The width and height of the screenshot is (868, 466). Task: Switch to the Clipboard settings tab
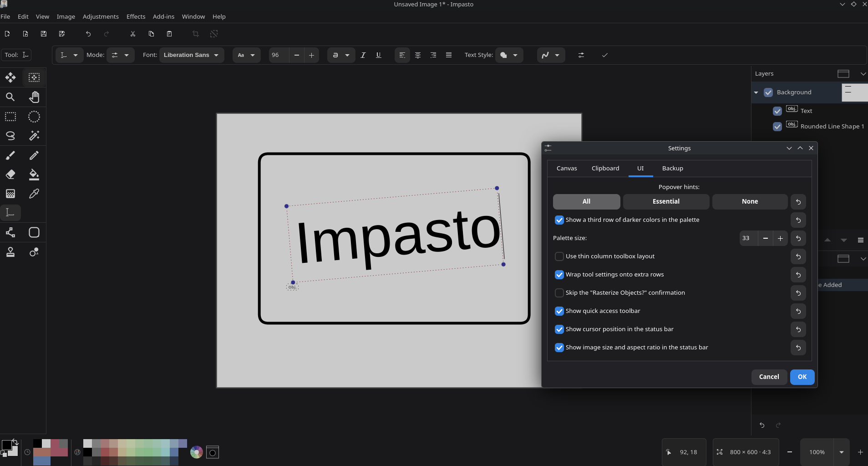(x=605, y=169)
